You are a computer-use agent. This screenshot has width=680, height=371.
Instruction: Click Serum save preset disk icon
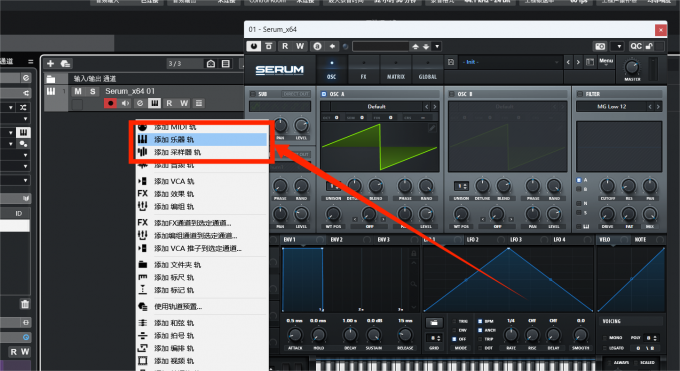tap(451, 62)
